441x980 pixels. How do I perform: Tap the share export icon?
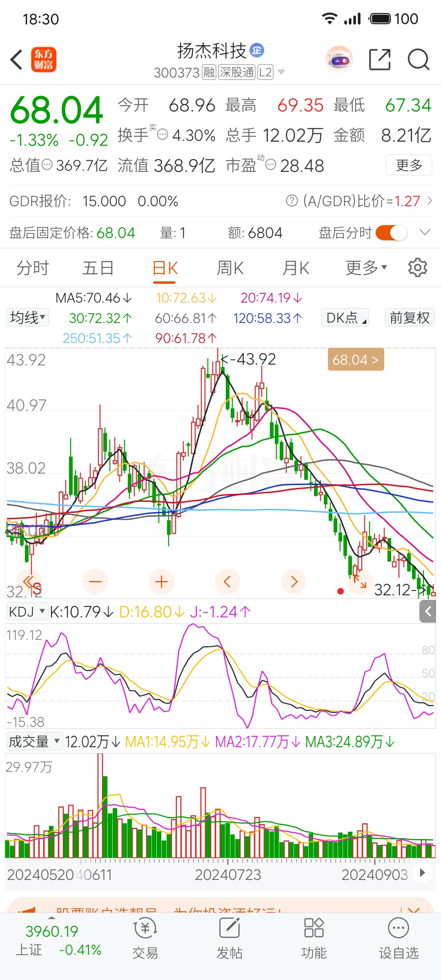click(x=380, y=60)
